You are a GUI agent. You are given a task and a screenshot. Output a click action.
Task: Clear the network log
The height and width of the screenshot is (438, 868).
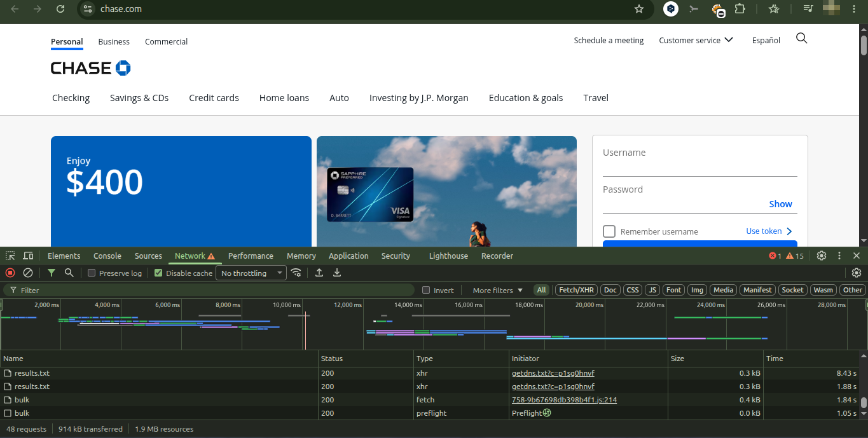coord(28,273)
